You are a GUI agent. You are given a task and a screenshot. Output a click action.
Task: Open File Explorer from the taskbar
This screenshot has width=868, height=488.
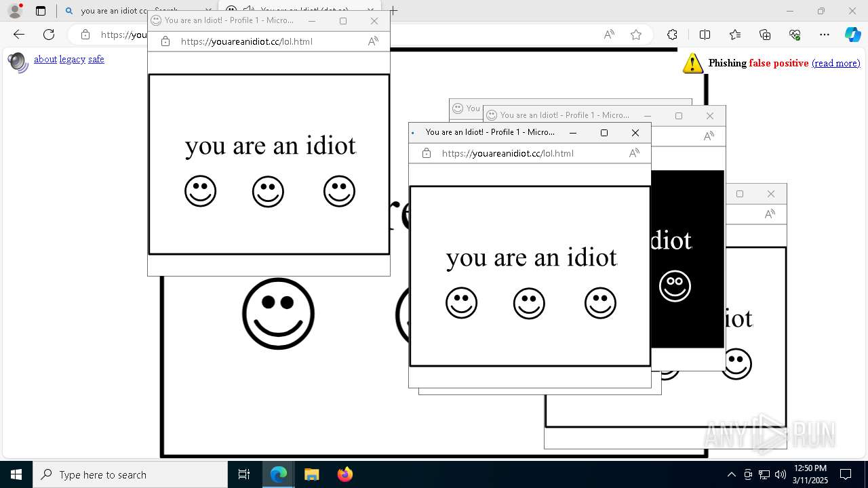pyautogui.click(x=311, y=474)
